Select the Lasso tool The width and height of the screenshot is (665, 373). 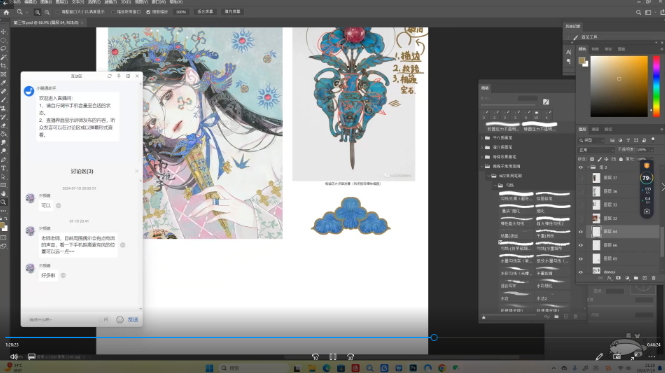(x=3, y=49)
